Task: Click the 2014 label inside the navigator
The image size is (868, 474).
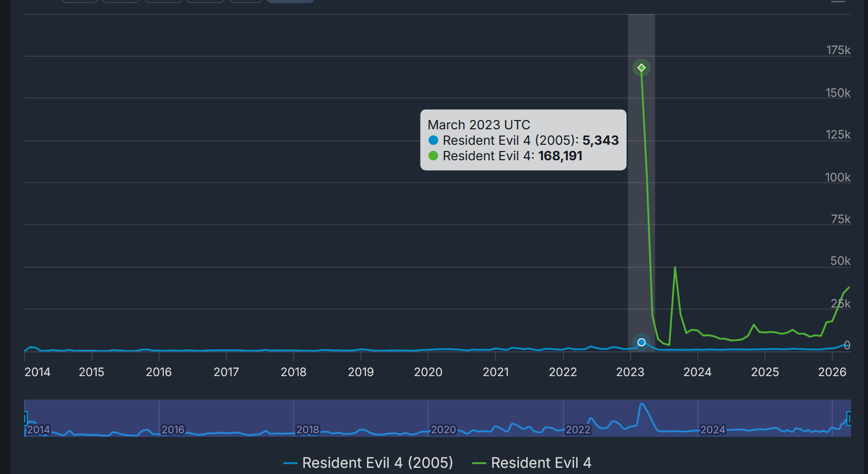Action: (39, 430)
